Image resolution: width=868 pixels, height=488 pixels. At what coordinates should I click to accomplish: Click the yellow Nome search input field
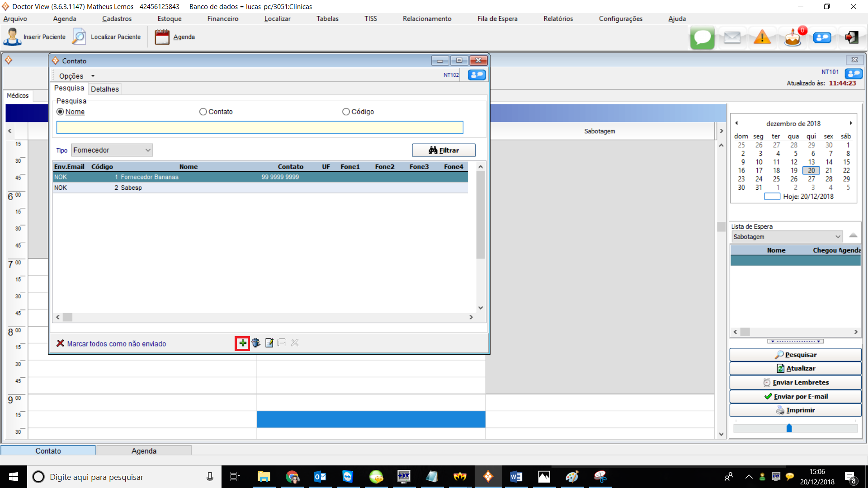coord(259,127)
